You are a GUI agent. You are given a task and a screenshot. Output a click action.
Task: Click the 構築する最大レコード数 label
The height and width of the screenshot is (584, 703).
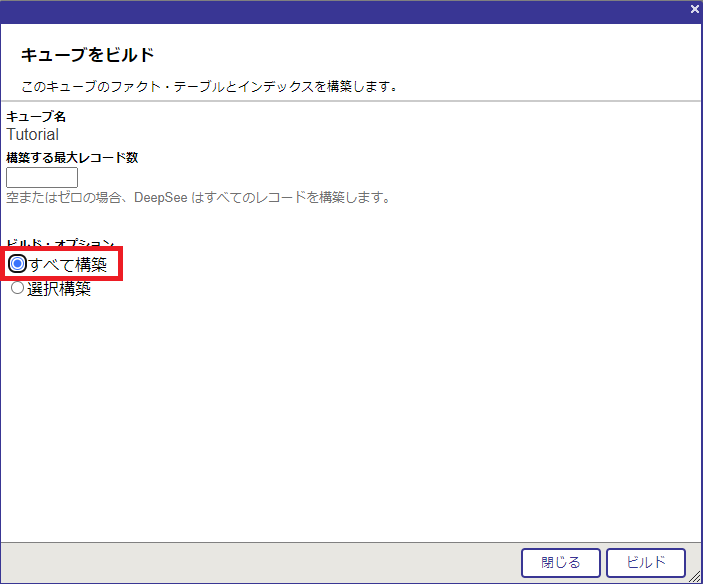pos(72,158)
